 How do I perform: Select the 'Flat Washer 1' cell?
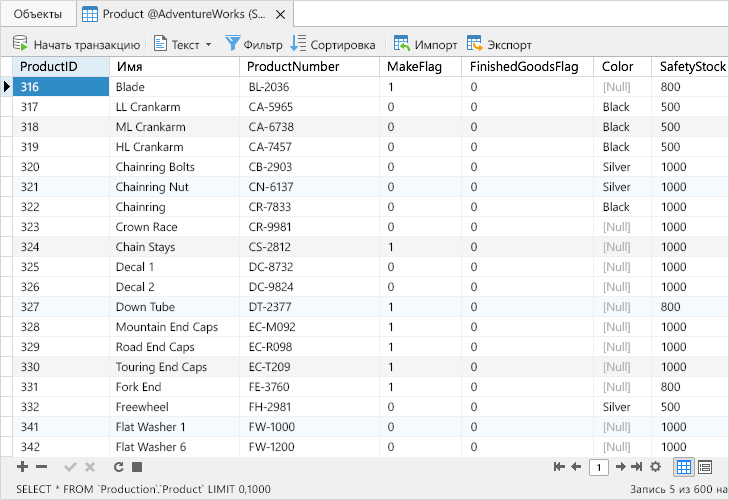coord(174,427)
